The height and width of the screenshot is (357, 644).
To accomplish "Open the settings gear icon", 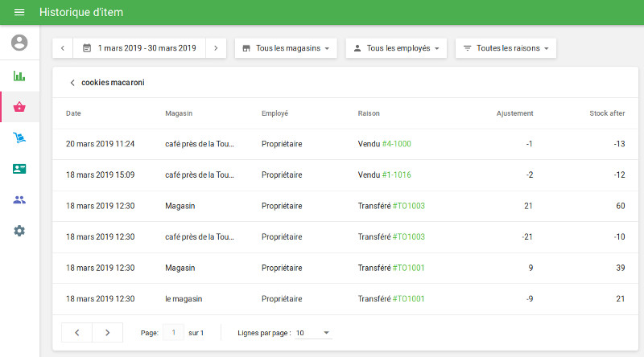I will (x=19, y=231).
